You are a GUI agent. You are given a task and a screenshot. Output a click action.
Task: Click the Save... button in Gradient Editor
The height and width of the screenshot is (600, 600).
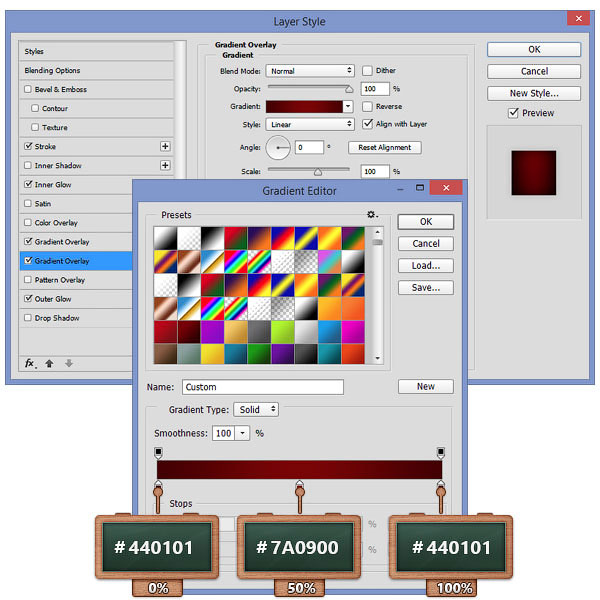[426, 287]
